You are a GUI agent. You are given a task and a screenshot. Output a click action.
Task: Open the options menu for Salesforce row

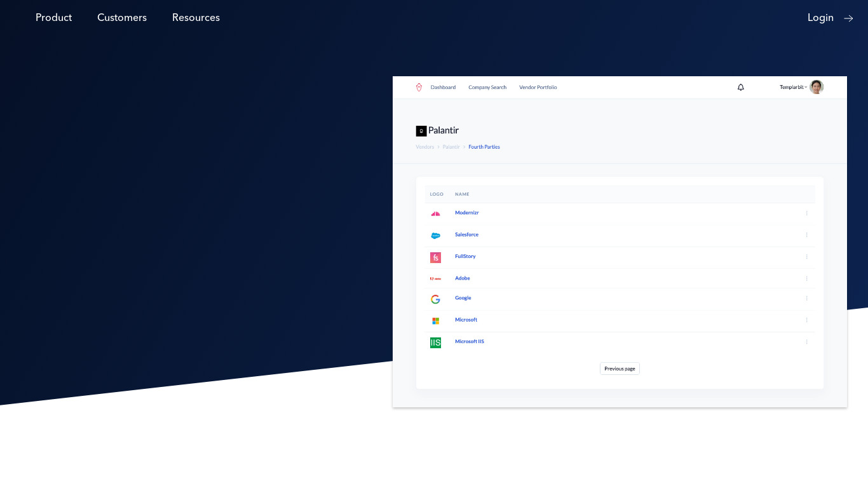click(x=807, y=234)
